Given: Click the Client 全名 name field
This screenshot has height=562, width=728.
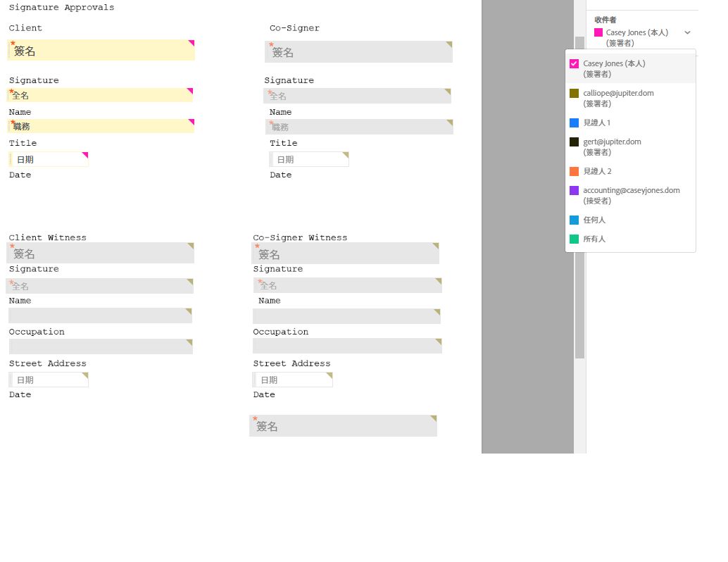Looking at the screenshot, I should [x=100, y=95].
